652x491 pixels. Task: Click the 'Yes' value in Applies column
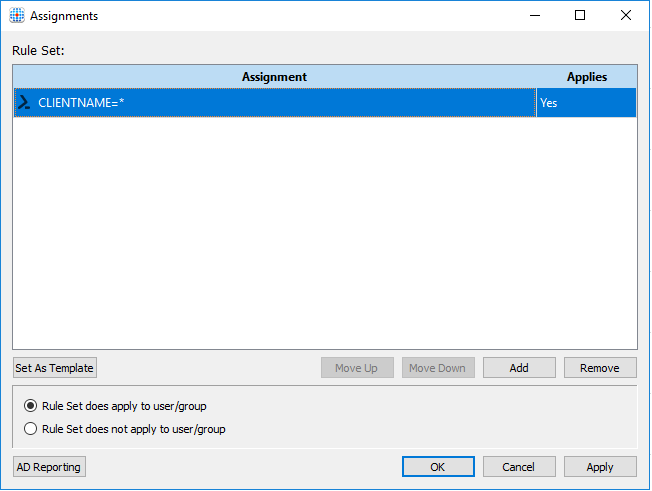pyautogui.click(x=549, y=102)
